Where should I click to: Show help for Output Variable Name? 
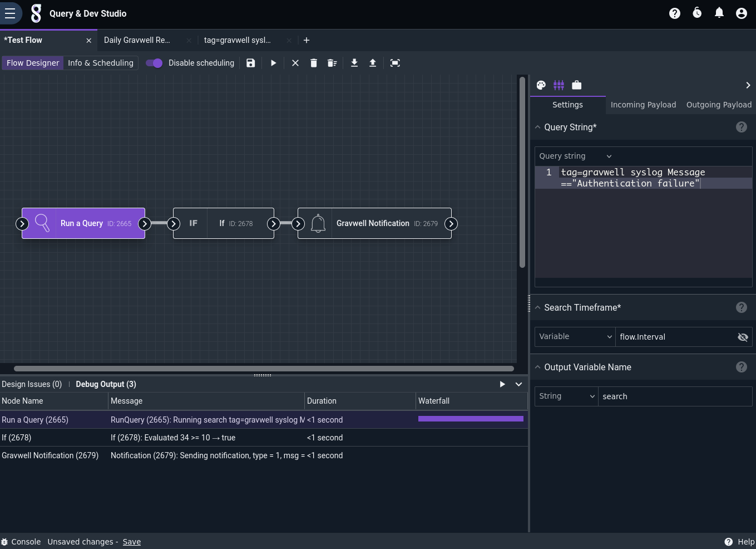tap(742, 367)
